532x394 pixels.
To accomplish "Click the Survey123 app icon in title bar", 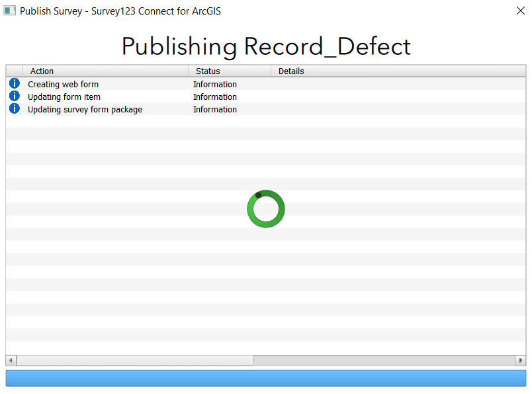I will point(9,11).
